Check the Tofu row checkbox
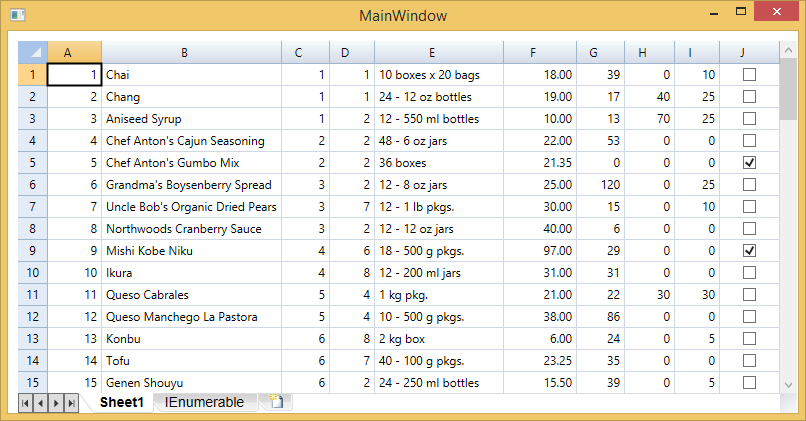Screen dimensions: 806x421 (x=749, y=361)
